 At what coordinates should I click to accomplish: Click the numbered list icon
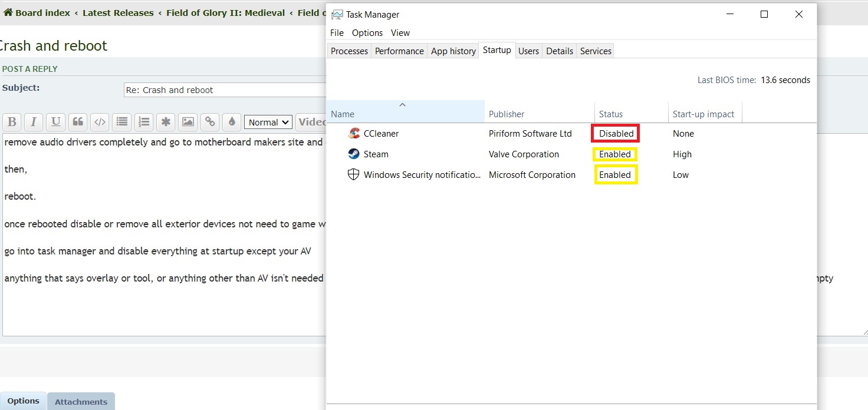point(144,122)
